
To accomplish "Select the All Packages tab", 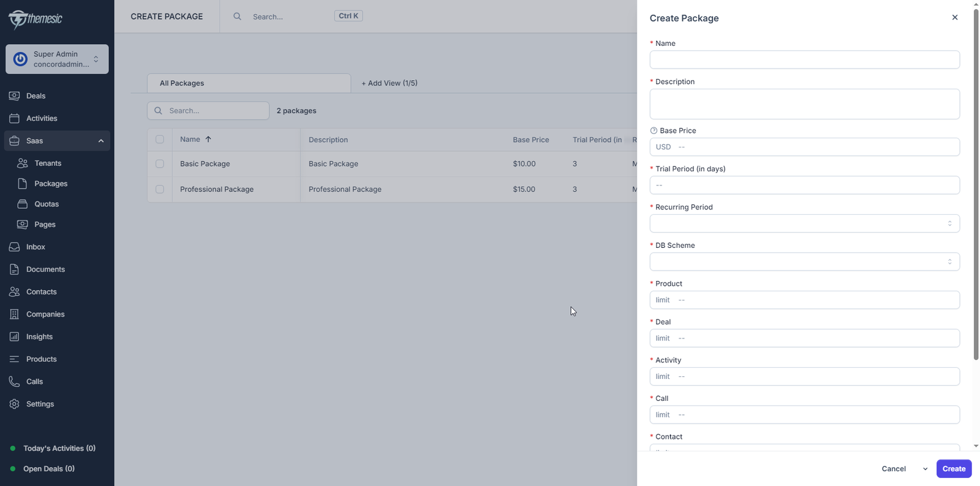I will coord(249,83).
